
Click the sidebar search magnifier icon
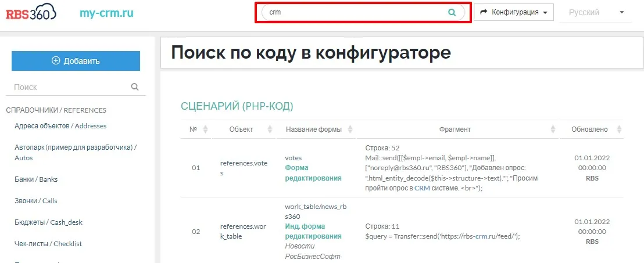pos(135,87)
